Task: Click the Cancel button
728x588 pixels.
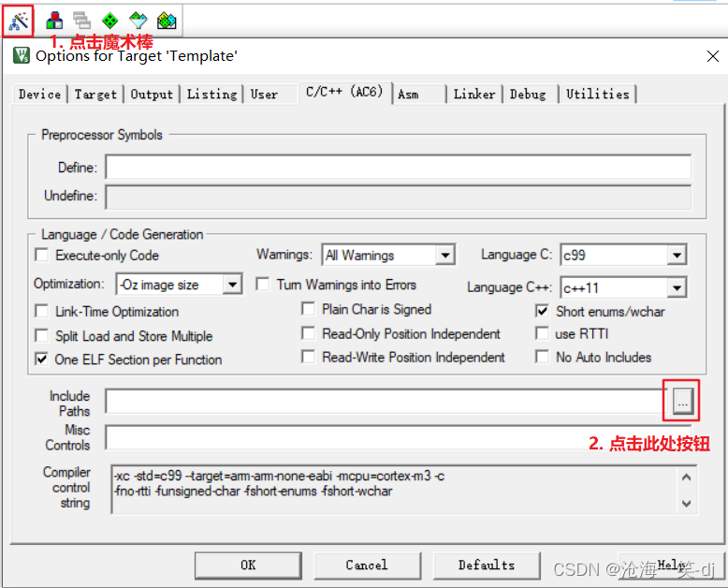Action: coord(367,566)
